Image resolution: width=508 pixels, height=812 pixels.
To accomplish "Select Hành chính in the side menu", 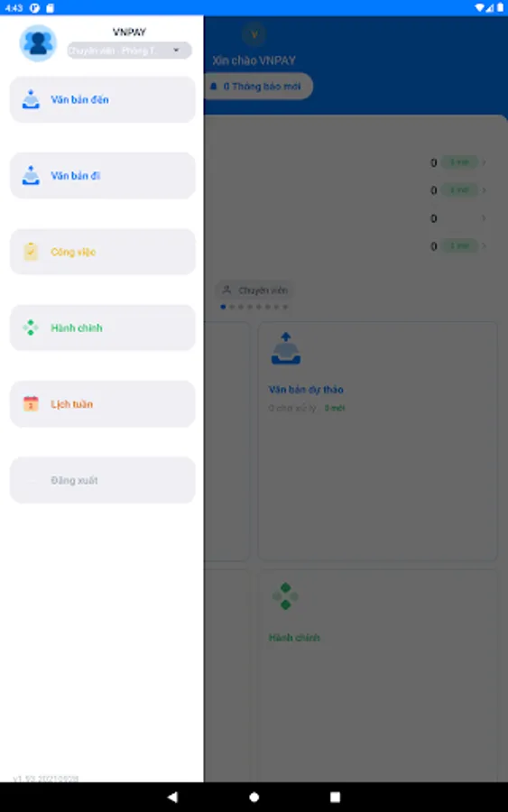I will point(103,328).
